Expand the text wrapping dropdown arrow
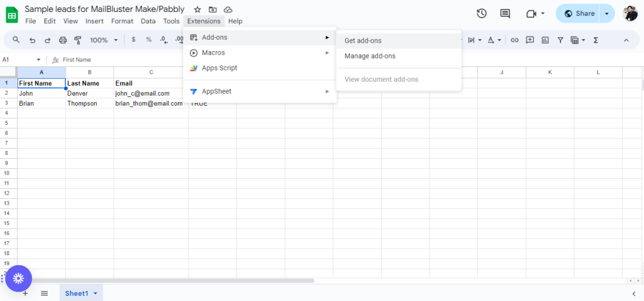 480,40
